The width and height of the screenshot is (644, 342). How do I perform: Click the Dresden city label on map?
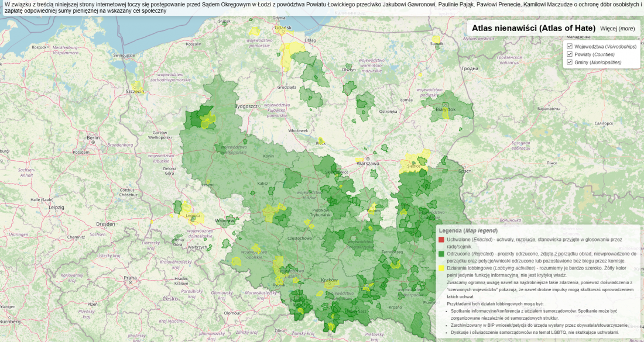click(x=105, y=224)
